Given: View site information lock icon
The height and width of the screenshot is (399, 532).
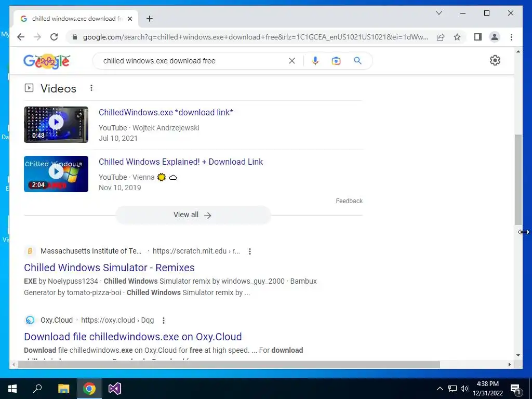Looking at the screenshot, I should [x=75, y=37].
